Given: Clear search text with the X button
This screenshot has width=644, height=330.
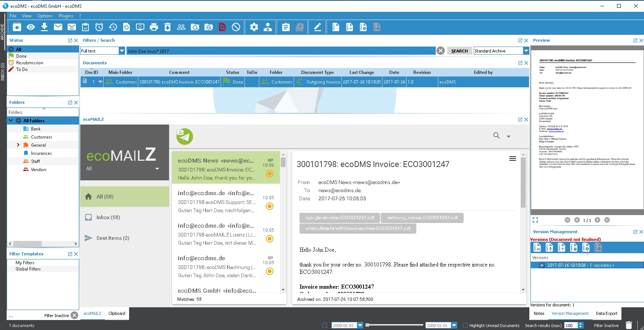Looking at the screenshot, I should click(x=441, y=51).
